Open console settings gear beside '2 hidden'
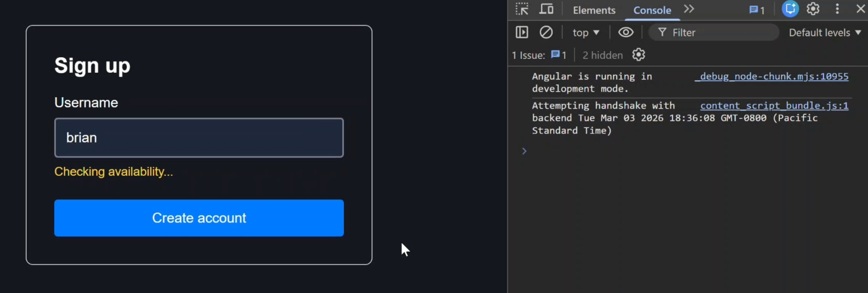Image resolution: width=868 pixels, height=293 pixels. 638,55
